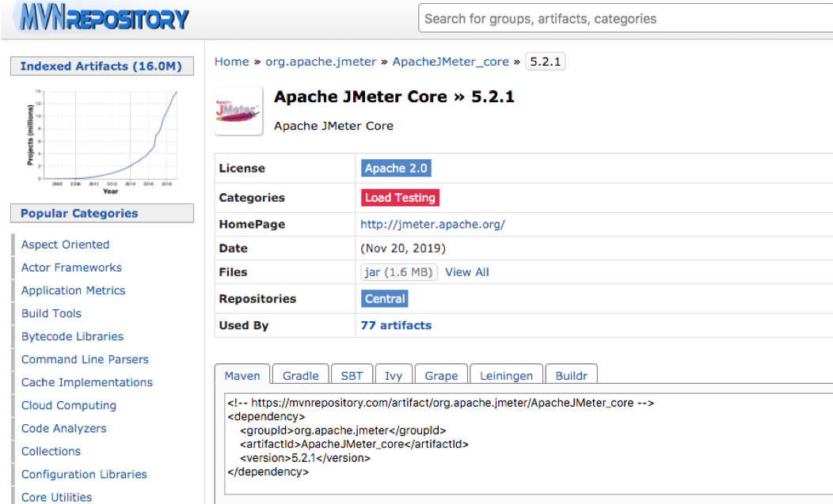Click the Load Testing category badge
This screenshot has width=833, height=504.
click(x=400, y=198)
